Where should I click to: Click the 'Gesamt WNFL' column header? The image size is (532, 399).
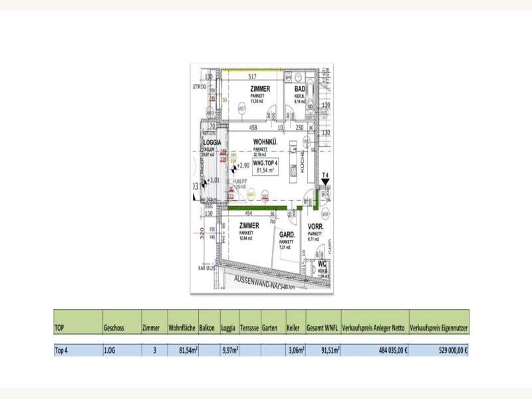(323, 322)
